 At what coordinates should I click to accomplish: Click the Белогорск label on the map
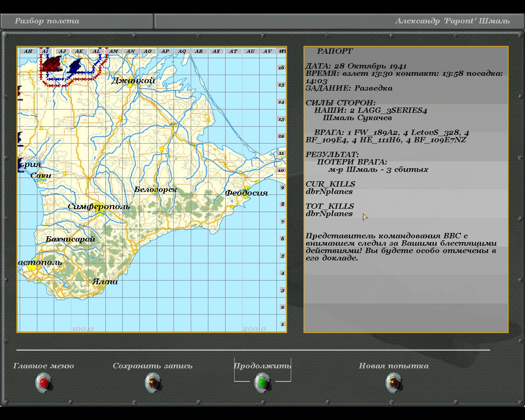[x=155, y=189]
